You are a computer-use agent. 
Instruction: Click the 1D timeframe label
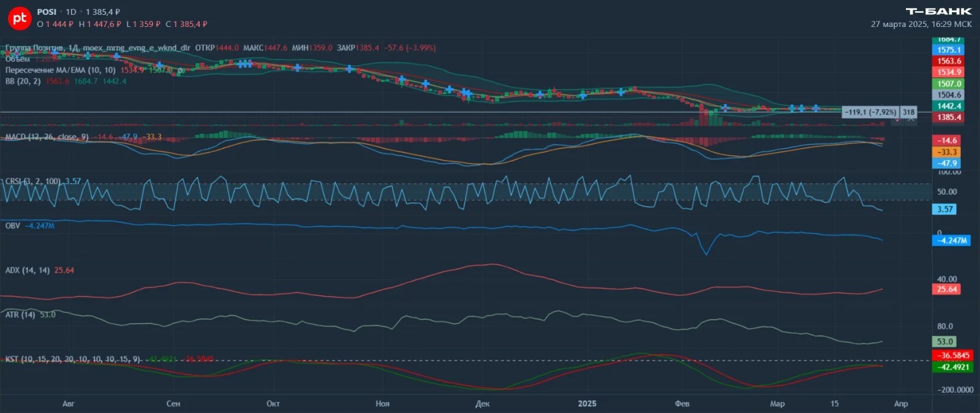coord(71,12)
